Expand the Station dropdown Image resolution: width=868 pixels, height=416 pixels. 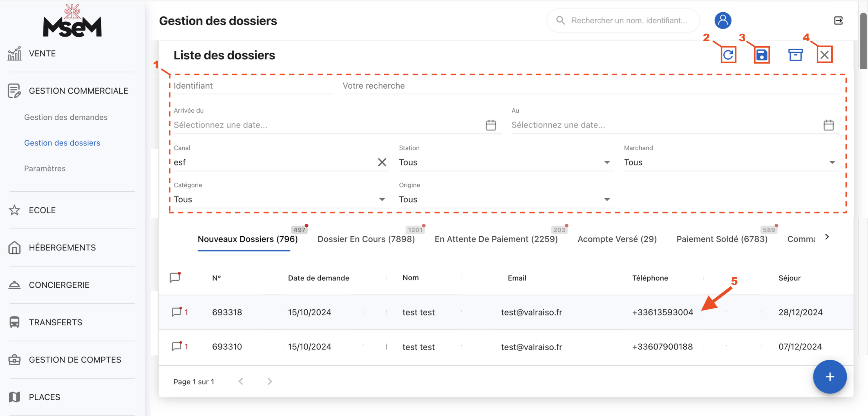coord(606,162)
